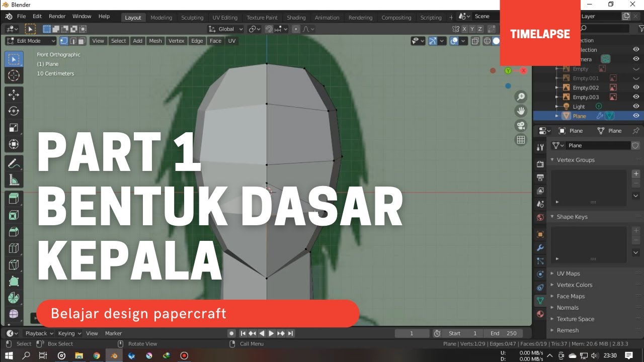Enable vertex select mode
The image size is (644, 362).
(64, 41)
